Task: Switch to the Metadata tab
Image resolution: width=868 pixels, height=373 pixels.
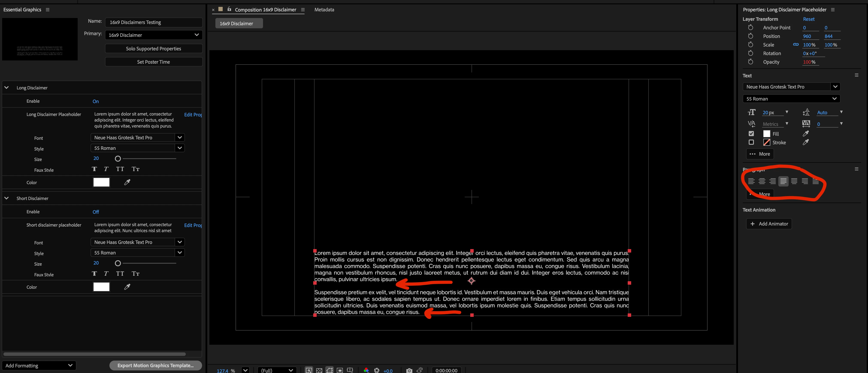Action: coord(324,9)
